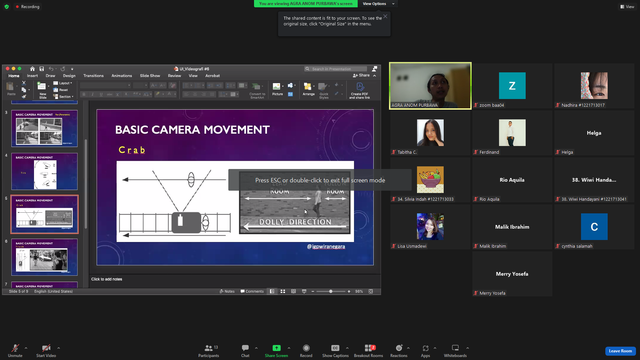Expand the arrow next to Reactions
The width and height of the screenshot is (640, 360).
408,348
